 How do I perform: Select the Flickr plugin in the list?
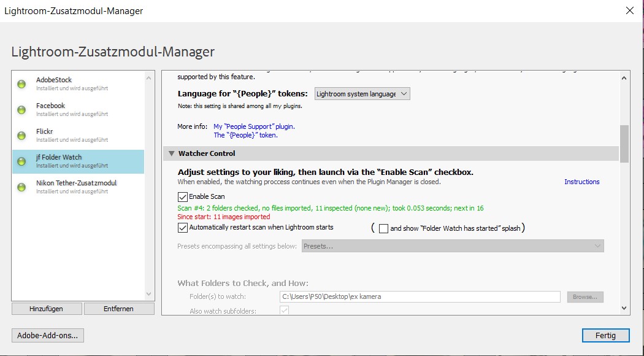point(77,135)
